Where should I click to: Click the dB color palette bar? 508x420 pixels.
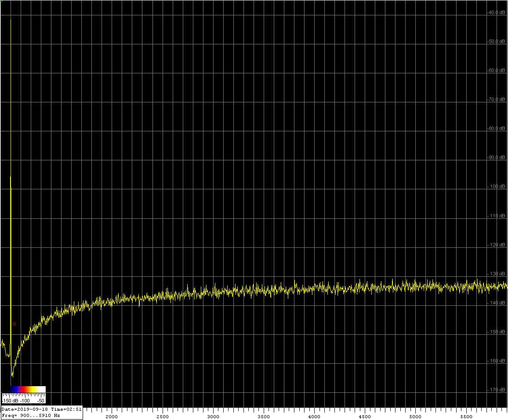click(24, 389)
